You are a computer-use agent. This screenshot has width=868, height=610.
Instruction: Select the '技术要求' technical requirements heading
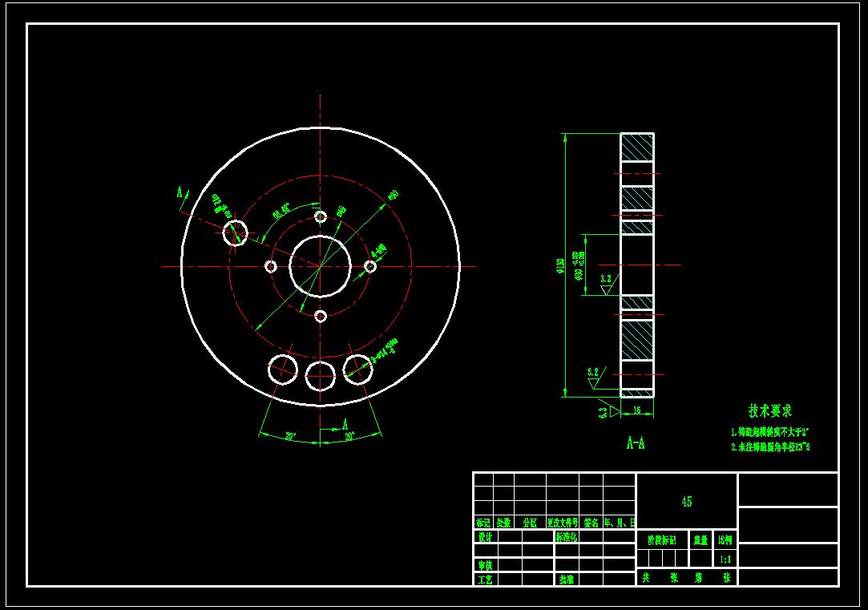770,410
